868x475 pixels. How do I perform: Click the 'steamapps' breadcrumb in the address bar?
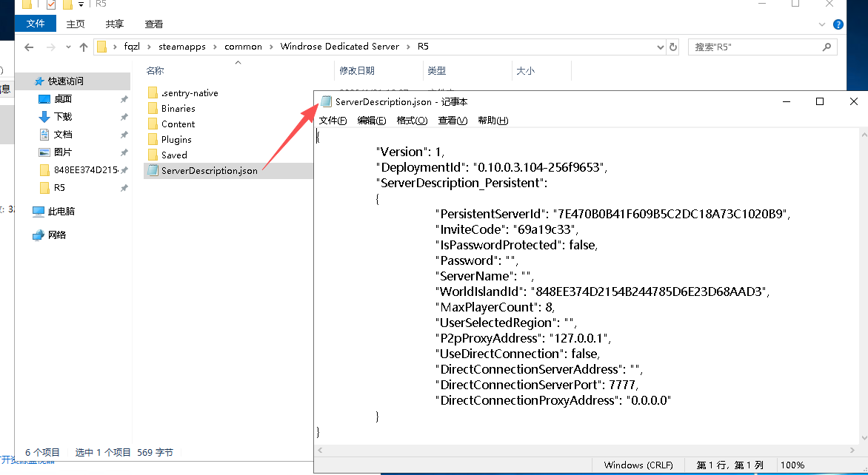(178, 47)
